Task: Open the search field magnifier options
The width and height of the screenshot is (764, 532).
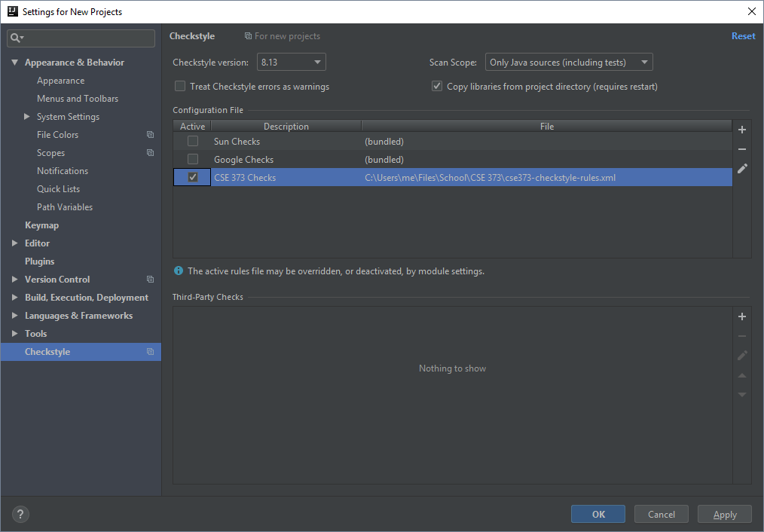Action: [18, 38]
